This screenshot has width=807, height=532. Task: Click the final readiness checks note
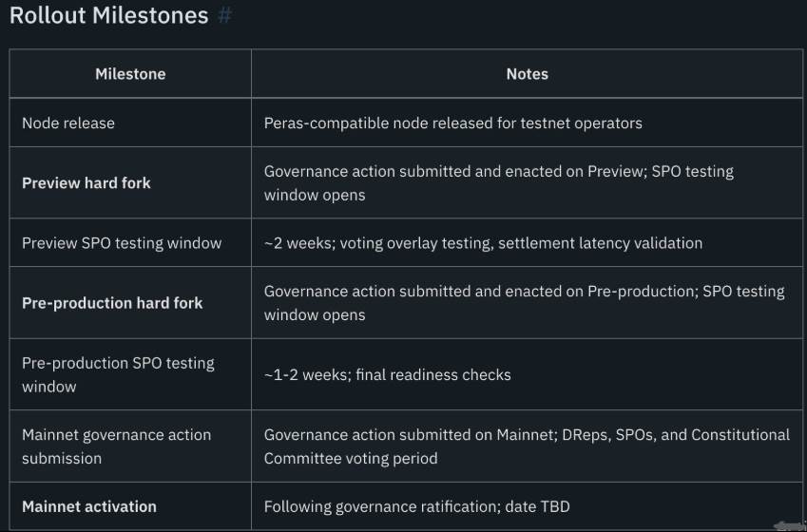click(x=387, y=374)
